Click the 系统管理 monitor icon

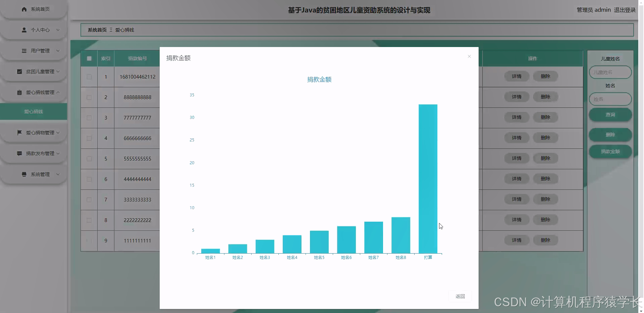point(24,174)
